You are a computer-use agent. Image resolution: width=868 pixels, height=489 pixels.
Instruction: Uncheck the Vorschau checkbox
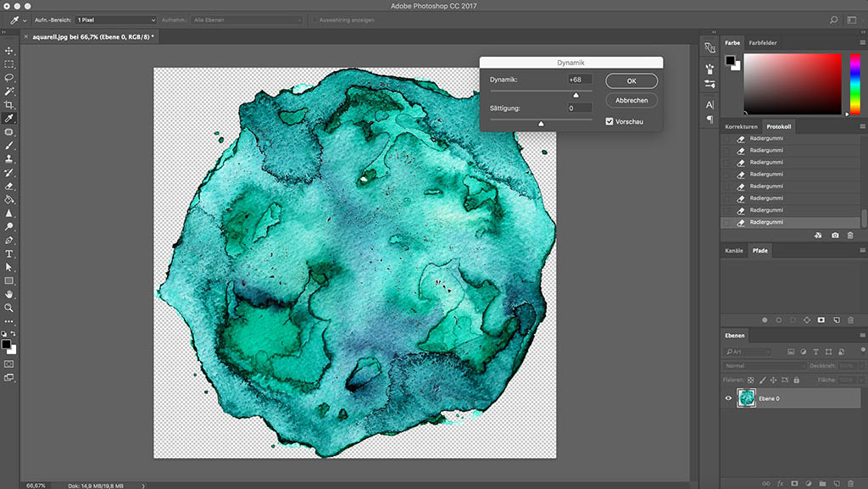pos(609,122)
